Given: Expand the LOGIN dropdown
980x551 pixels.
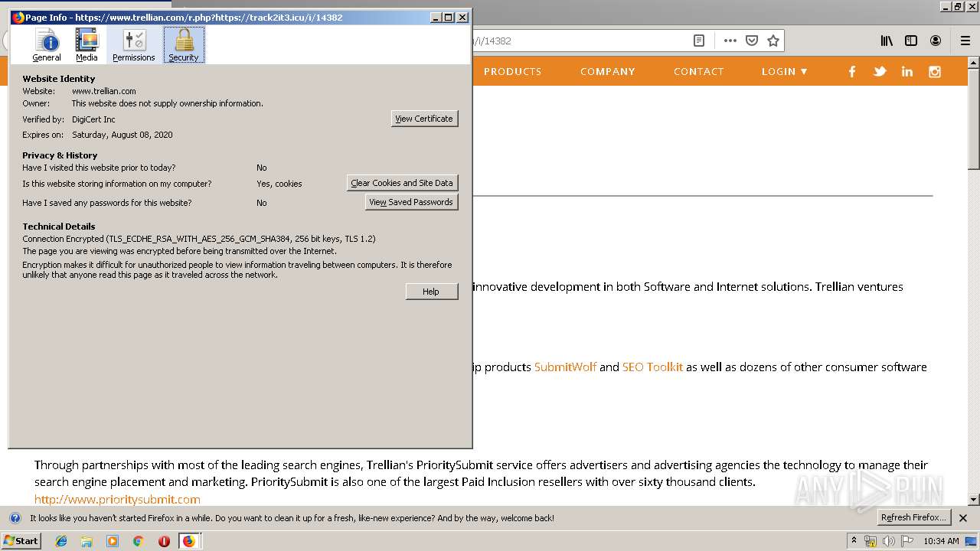Looking at the screenshot, I should [x=785, y=71].
